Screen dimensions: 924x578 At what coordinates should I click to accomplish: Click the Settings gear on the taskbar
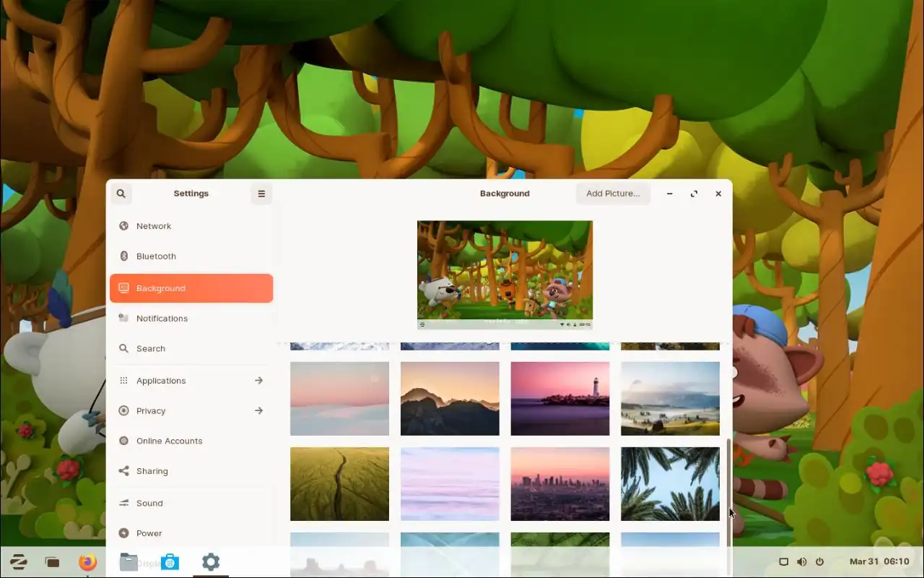point(211,562)
